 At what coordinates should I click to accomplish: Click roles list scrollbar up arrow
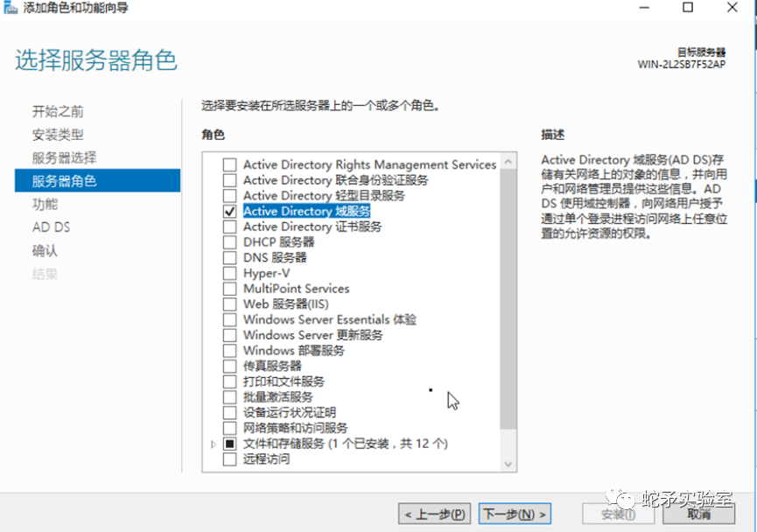(x=508, y=161)
